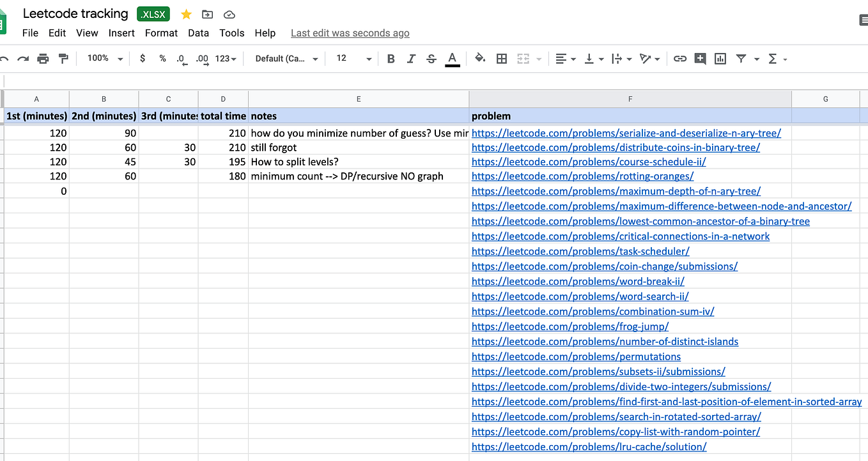
Task: Open 'Last edit was seconds ago' history
Action: click(350, 33)
